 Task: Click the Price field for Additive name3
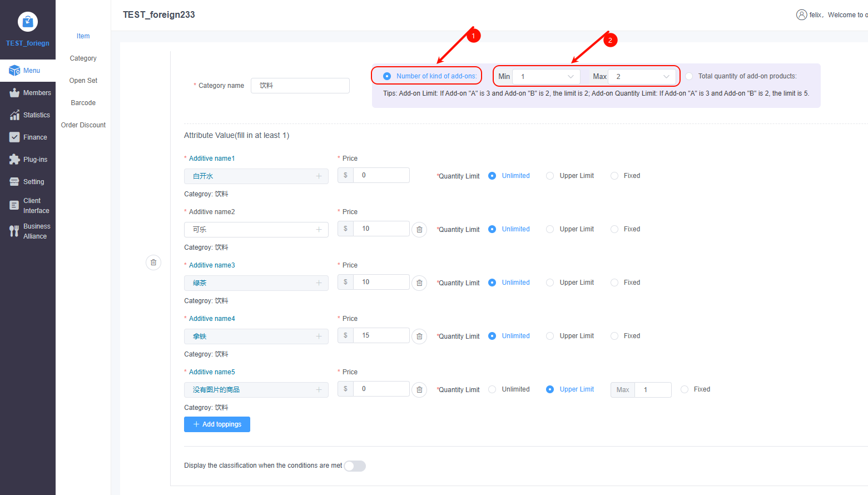381,282
